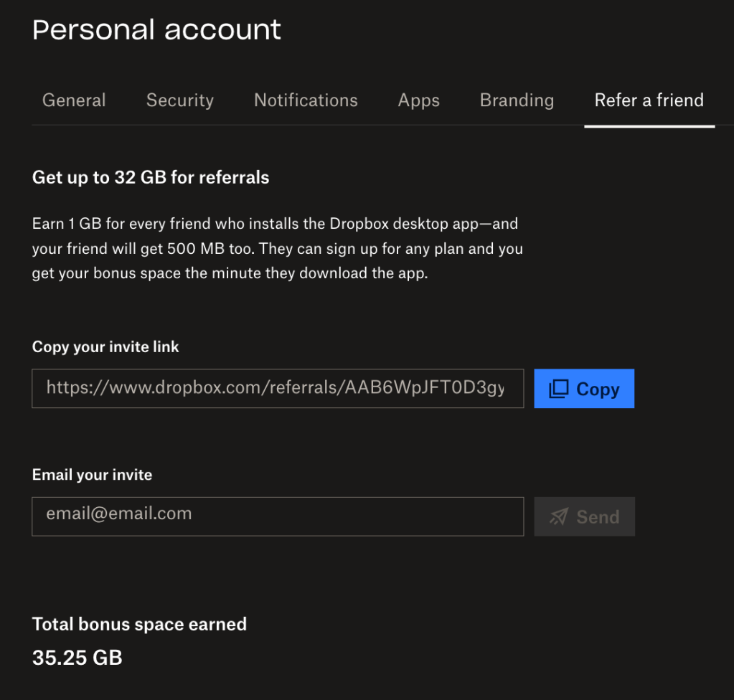Select the Refer a friend tab
The width and height of the screenshot is (734, 700).
tap(649, 100)
